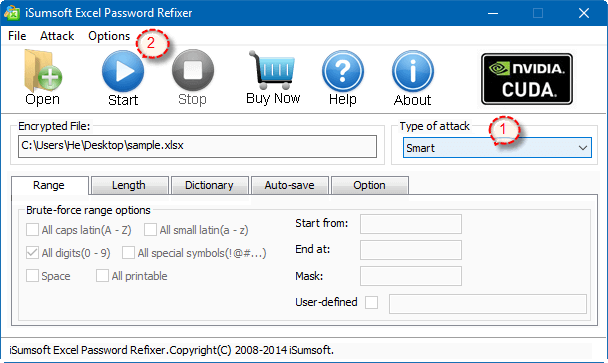Click the Encrypted File path field
Image resolution: width=608 pixels, height=363 pixels.
click(197, 146)
